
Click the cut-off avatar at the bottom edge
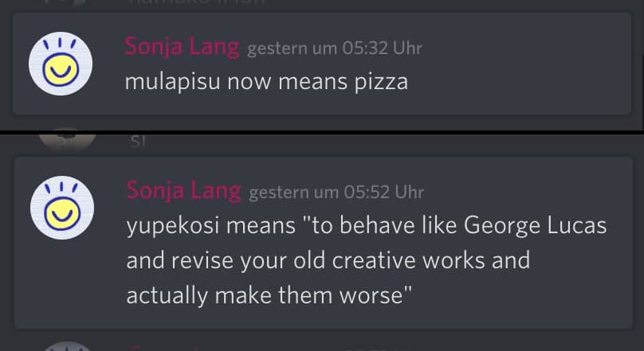coord(67,346)
